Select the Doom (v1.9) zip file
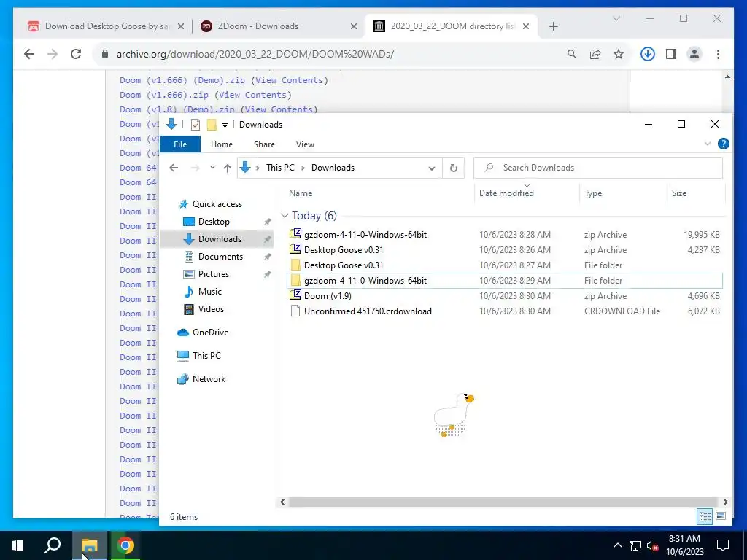The height and width of the screenshot is (560, 747). click(506, 295)
